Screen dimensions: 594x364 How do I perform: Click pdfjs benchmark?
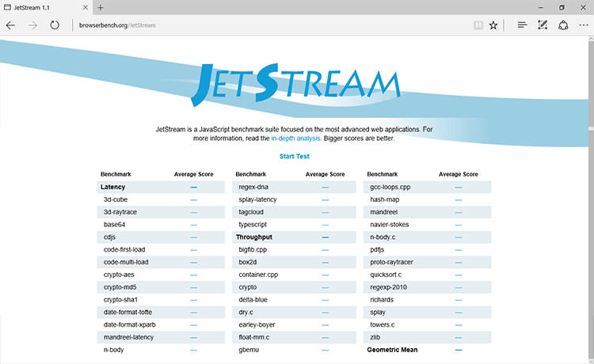click(x=377, y=250)
